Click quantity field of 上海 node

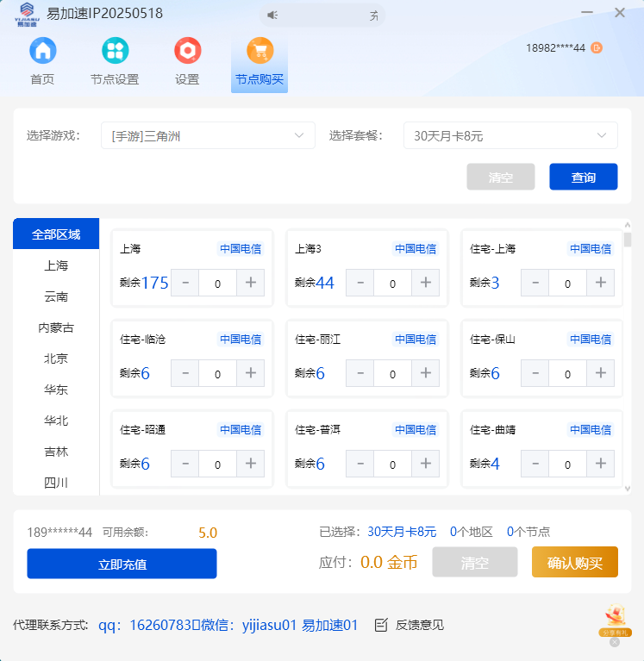(x=217, y=283)
